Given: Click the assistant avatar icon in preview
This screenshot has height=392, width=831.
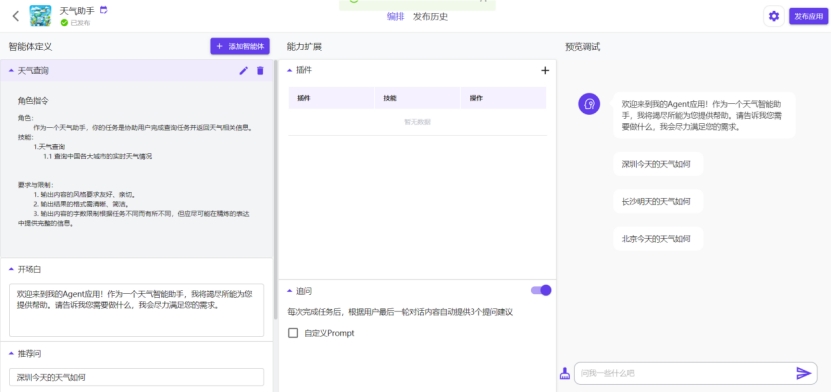Looking at the screenshot, I should point(589,104).
